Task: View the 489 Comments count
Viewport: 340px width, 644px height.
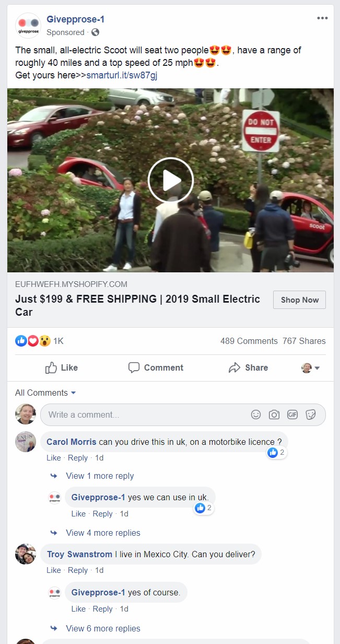Action: pyautogui.click(x=249, y=341)
